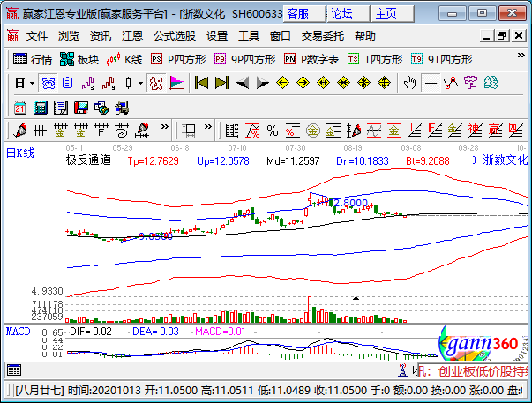Viewport: 532px width, 403px height.
Task: Select the hand pan tool
Action: click(x=409, y=83)
